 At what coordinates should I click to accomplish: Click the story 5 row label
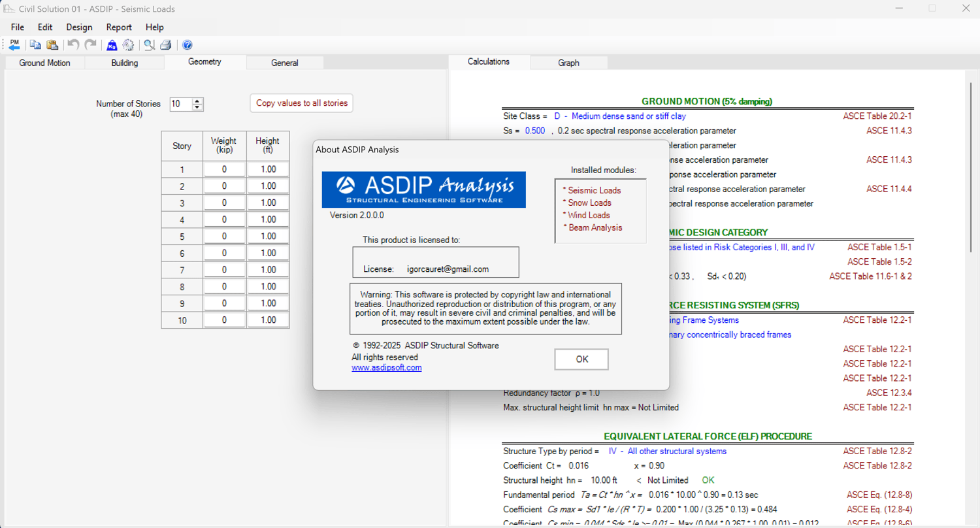(x=182, y=237)
